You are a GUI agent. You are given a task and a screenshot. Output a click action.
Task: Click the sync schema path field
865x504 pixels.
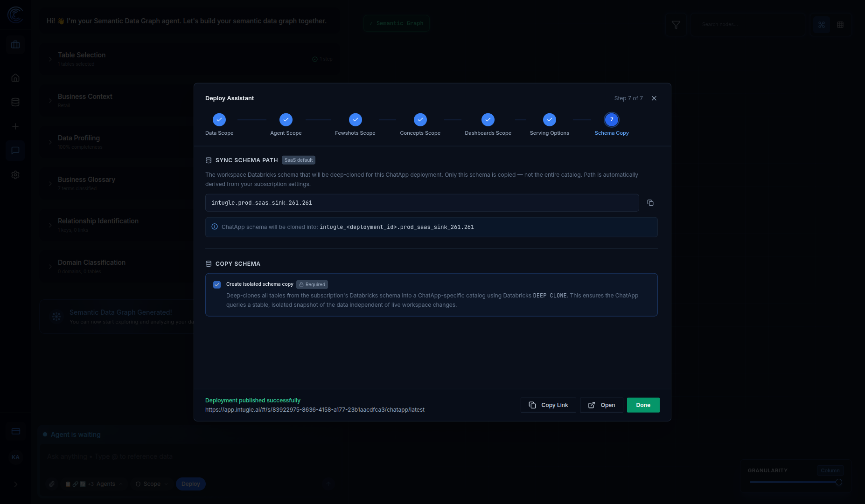[422, 203]
